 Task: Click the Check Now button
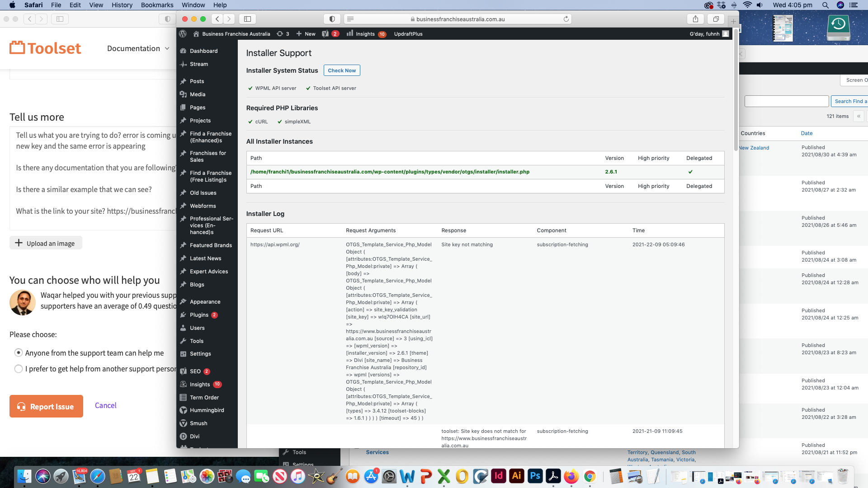[342, 70]
